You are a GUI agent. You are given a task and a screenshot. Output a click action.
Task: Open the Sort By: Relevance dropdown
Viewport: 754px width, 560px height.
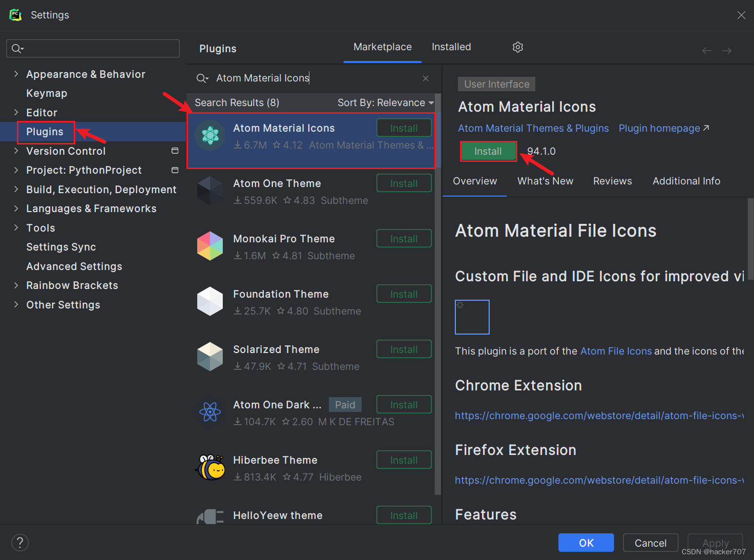(385, 102)
